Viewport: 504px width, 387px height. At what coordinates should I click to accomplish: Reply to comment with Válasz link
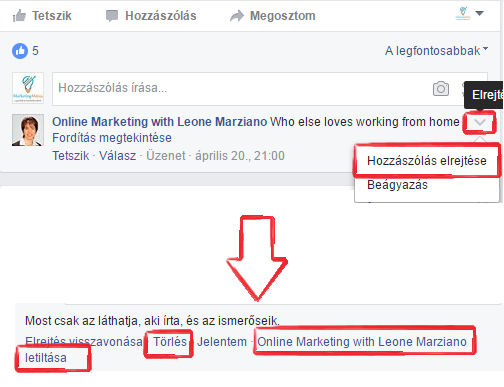pos(118,156)
